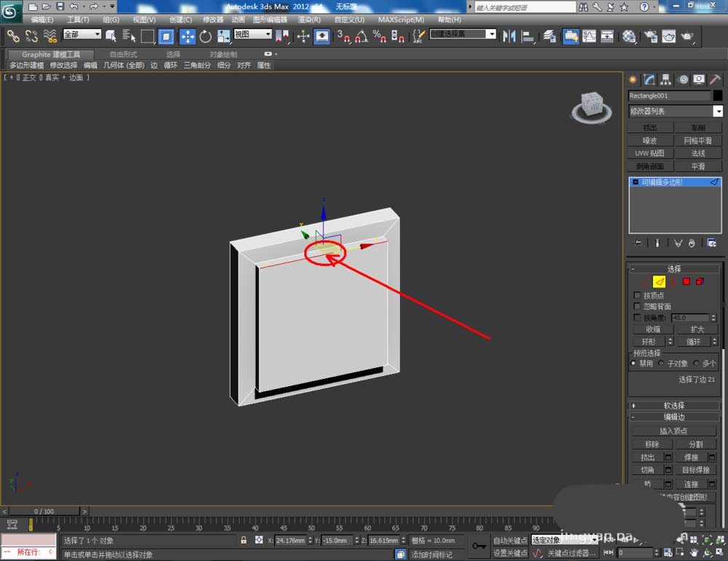Click the Configure Modifier Sets icon
The height and width of the screenshot is (561, 728).
pos(711,243)
